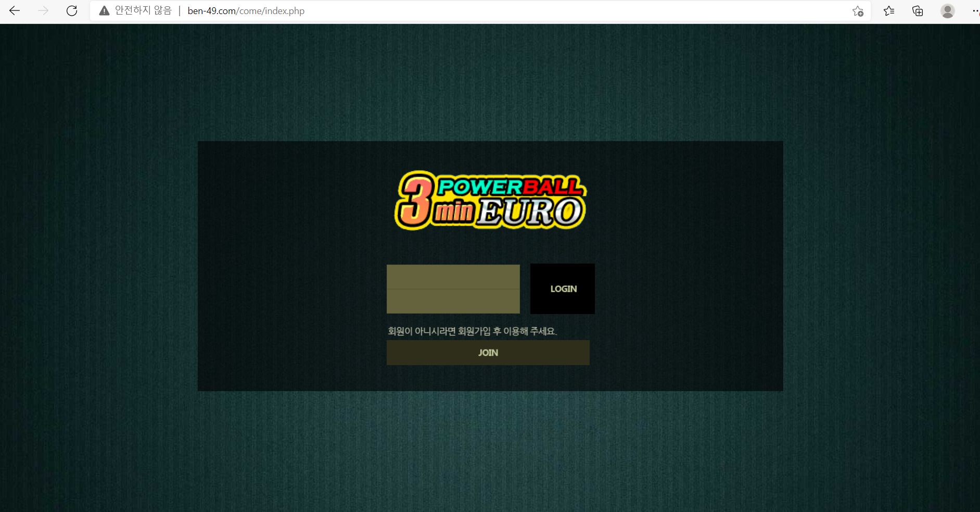This screenshot has width=980, height=512.
Task: Click the browser forward arrow
Action: [43, 10]
